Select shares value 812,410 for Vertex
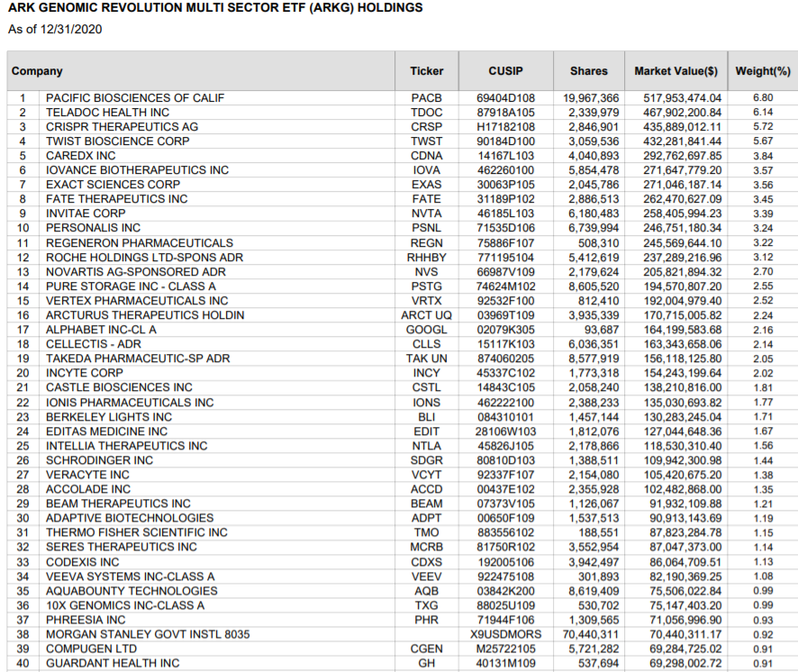 (x=598, y=301)
